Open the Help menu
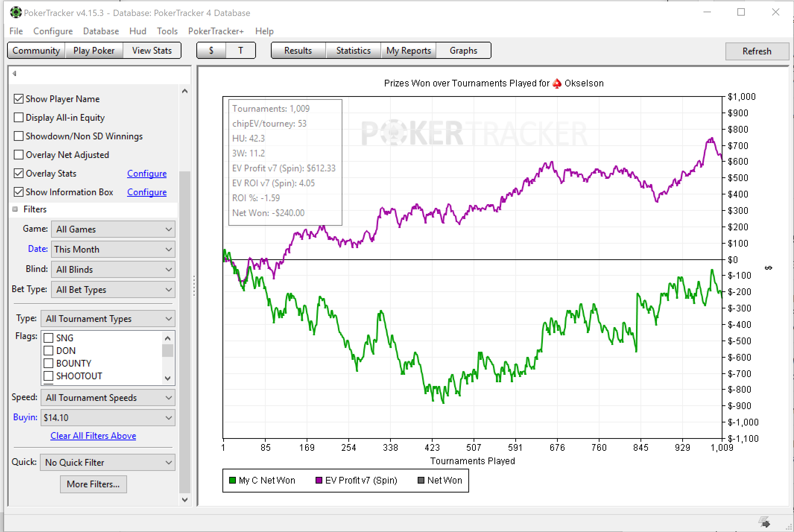The height and width of the screenshot is (532, 794). (265, 31)
